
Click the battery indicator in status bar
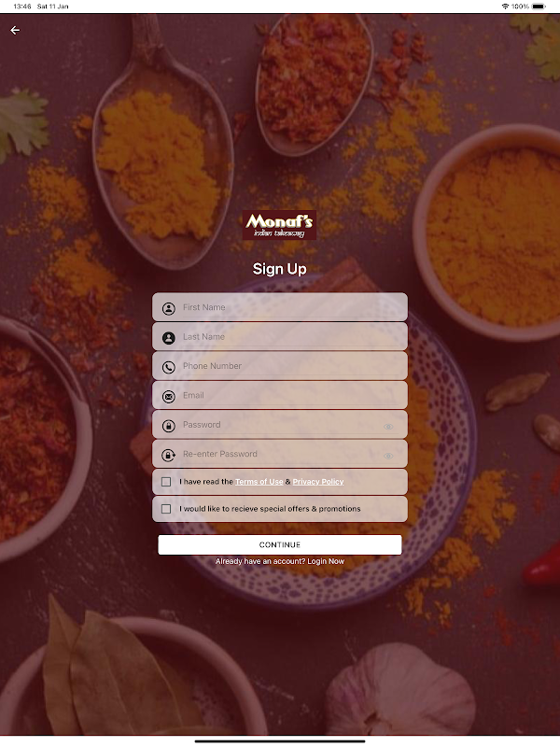click(x=539, y=7)
